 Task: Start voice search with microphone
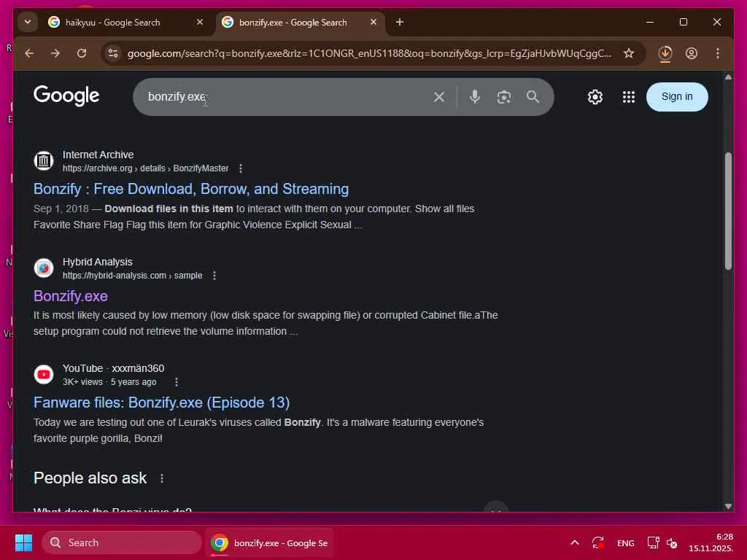click(x=474, y=97)
